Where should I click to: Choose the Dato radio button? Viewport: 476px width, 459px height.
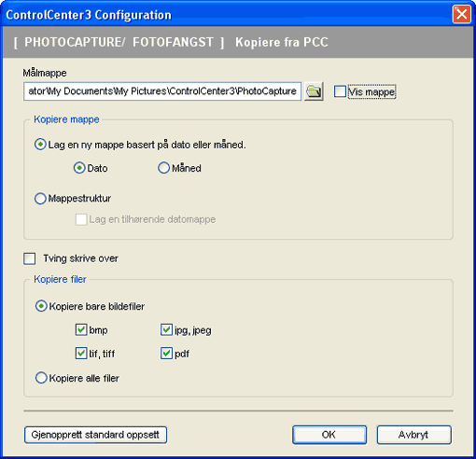[79, 168]
